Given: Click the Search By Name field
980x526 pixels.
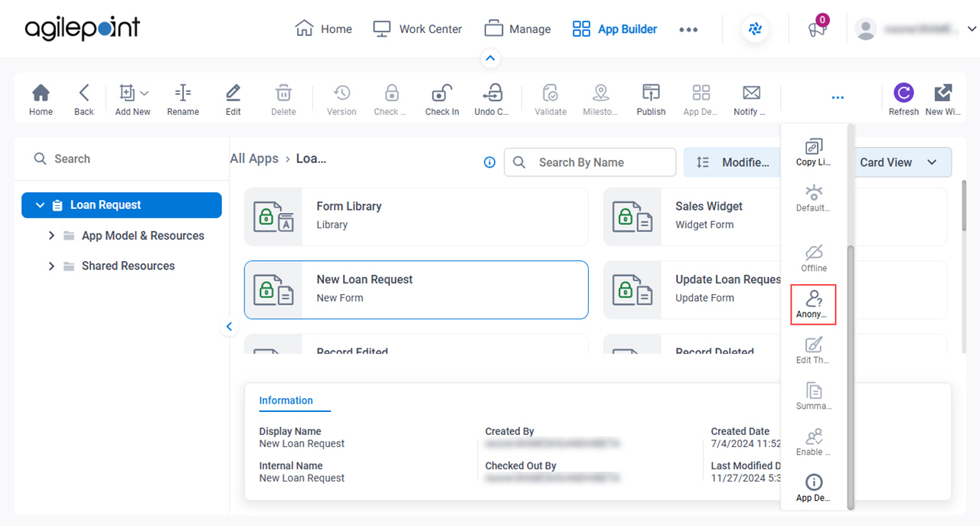Looking at the screenshot, I should pos(590,162).
